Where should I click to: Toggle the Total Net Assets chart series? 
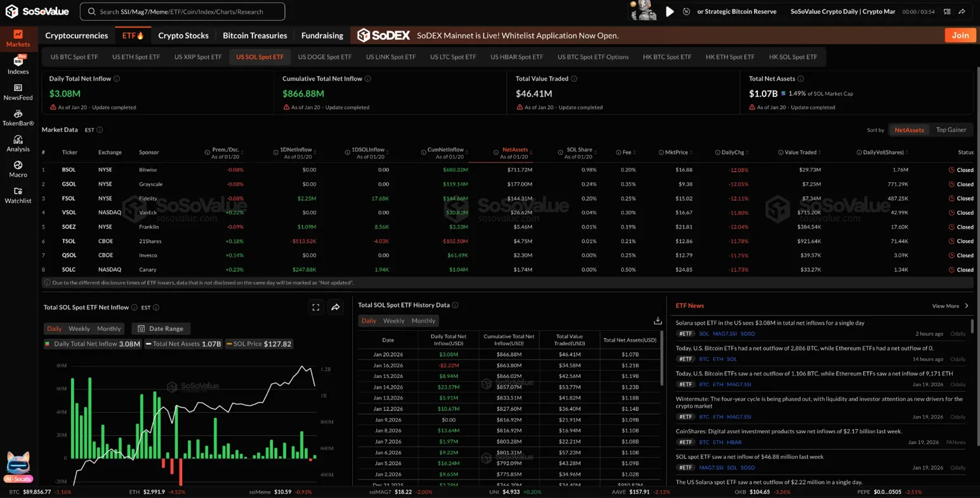[183, 344]
